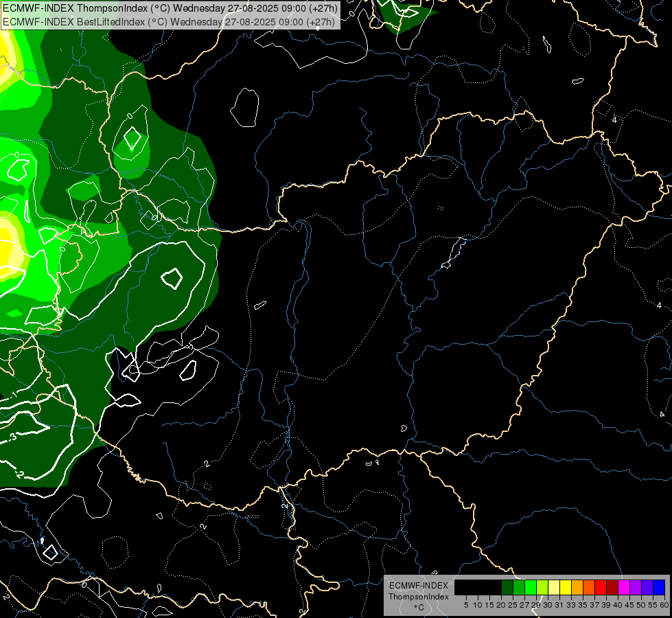672x618 pixels.
Task: Click the legend tick label 15
Action: tap(489, 605)
